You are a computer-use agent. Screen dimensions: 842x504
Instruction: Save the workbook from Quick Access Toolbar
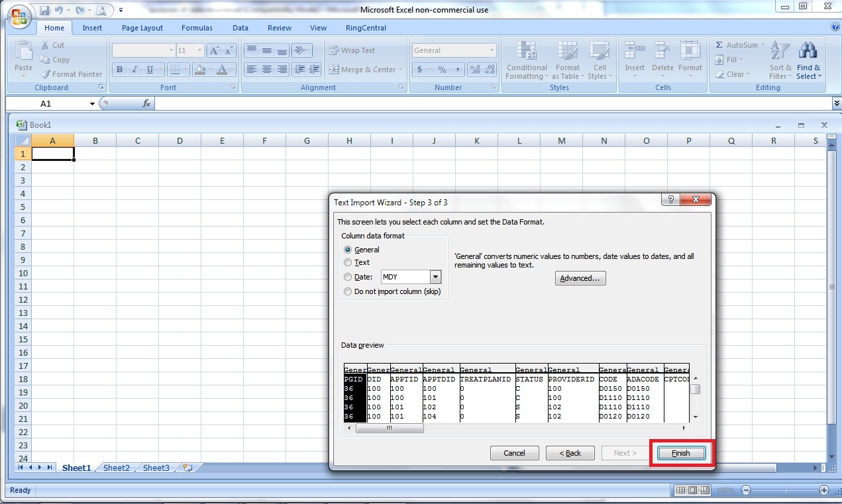click(x=44, y=11)
